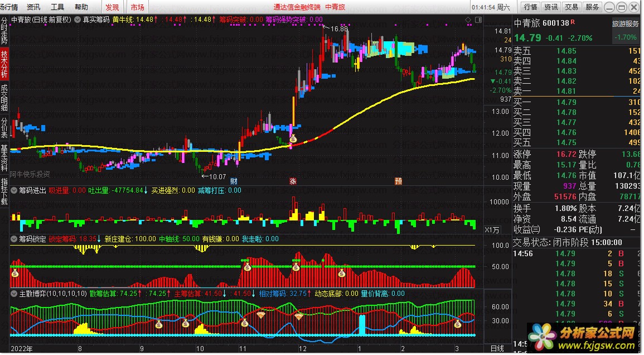Click month 12 on the time axis
The image size is (644, 355).
click(x=302, y=349)
